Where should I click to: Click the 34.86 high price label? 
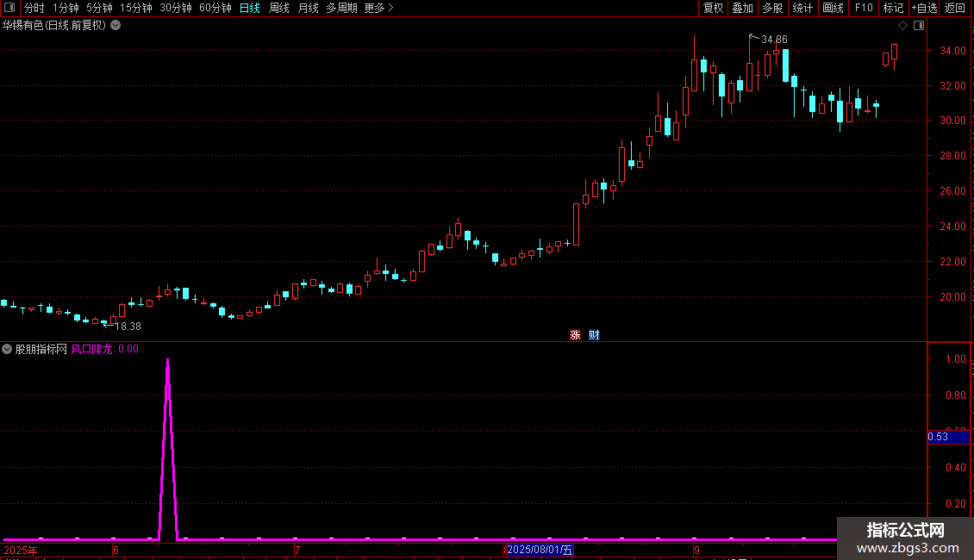[x=774, y=39]
